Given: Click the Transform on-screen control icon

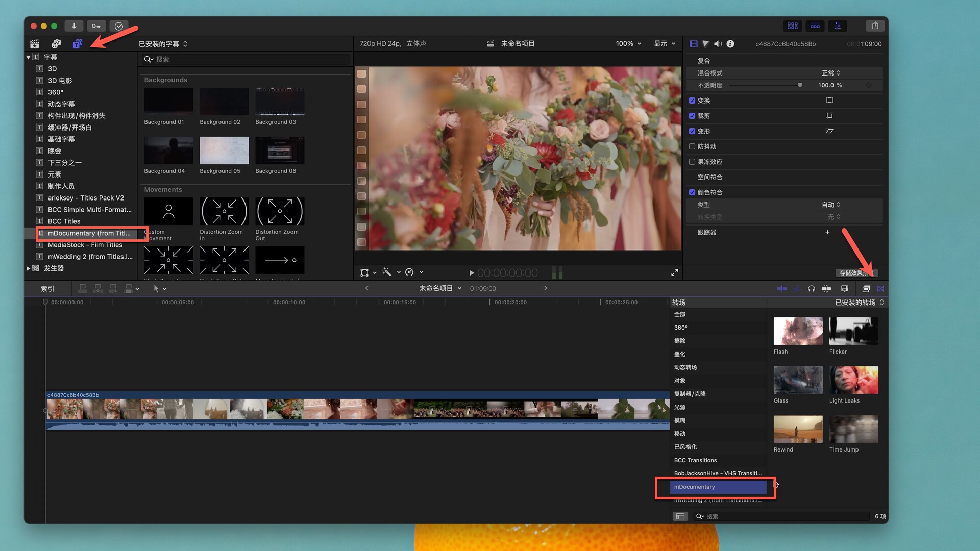Looking at the screenshot, I should [x=829, y=101].
